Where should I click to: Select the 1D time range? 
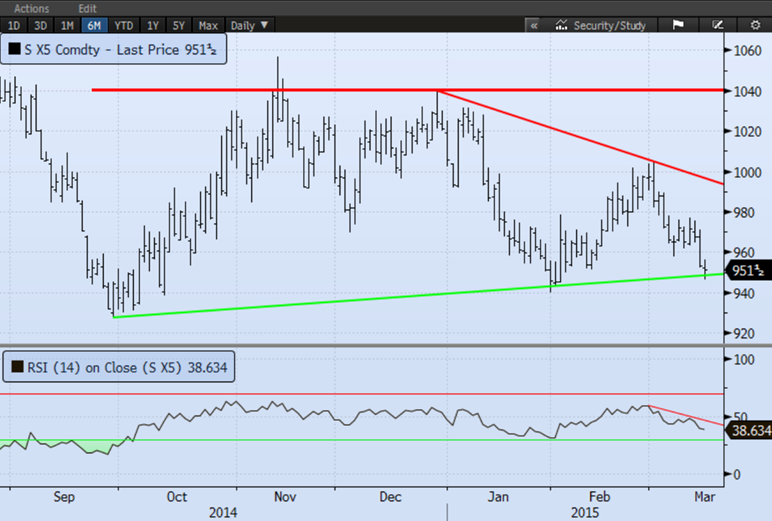coord(13,25)
